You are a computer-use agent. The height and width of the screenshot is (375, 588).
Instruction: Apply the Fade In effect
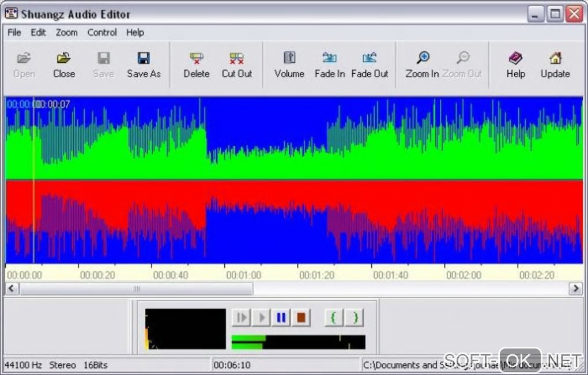pyautogui.click(x=330, y=65)
